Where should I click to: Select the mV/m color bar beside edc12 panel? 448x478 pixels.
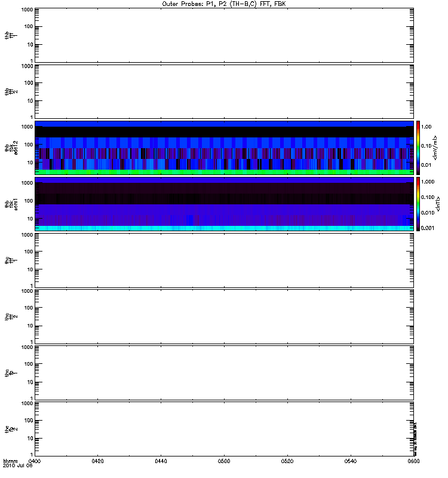pyautogui.click(x=418, y=148)
